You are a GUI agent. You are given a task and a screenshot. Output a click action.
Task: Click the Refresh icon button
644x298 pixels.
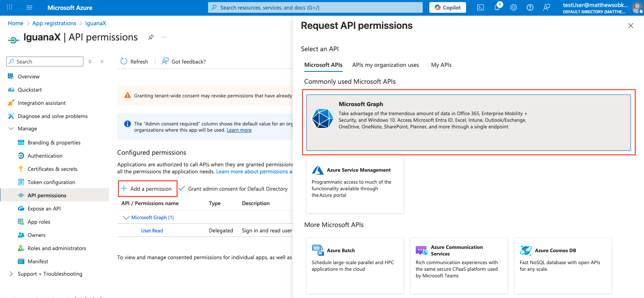(x=124, y=61)
